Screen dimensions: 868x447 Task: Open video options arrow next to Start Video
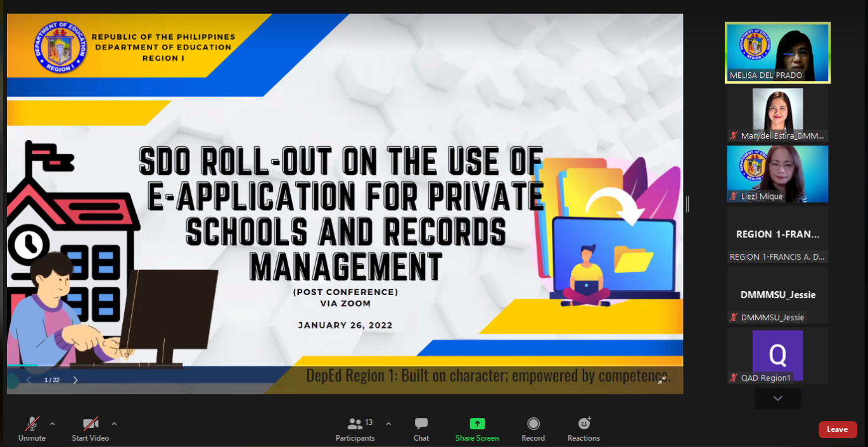114,424
